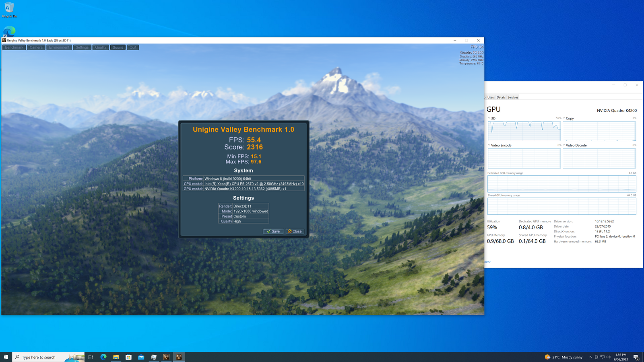Open the Environment menu in Valley
644x362 pixels.
coord(59,47)
